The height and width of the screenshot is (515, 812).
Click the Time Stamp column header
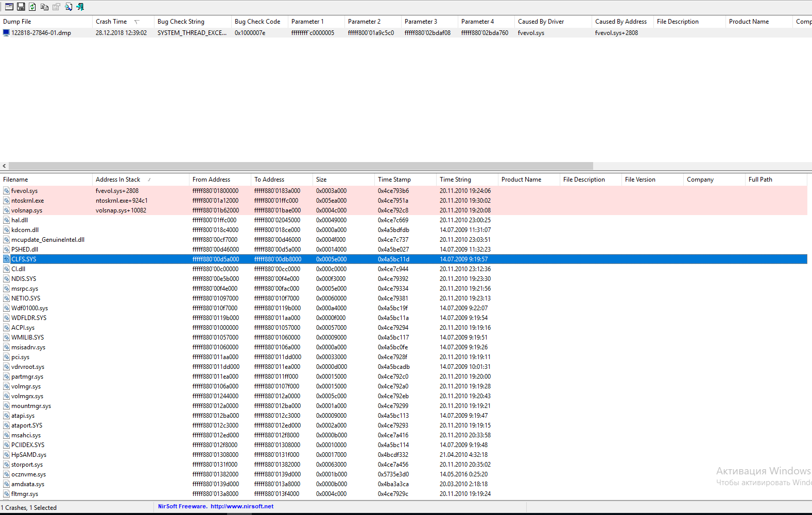click(x=405, y=180)
